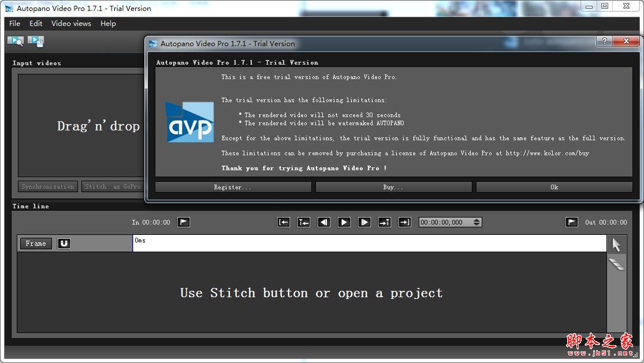Image resolution: width=644 pixels, height=363 pixels.
Task: Jump to start of timeline
Action: (x=284, y=222)
